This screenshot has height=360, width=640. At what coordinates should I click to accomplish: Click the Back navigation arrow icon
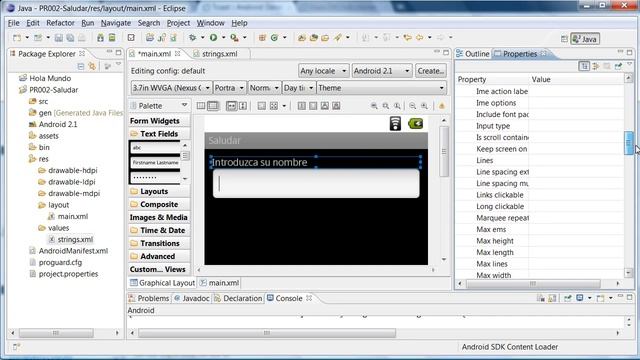click(420, 38)
